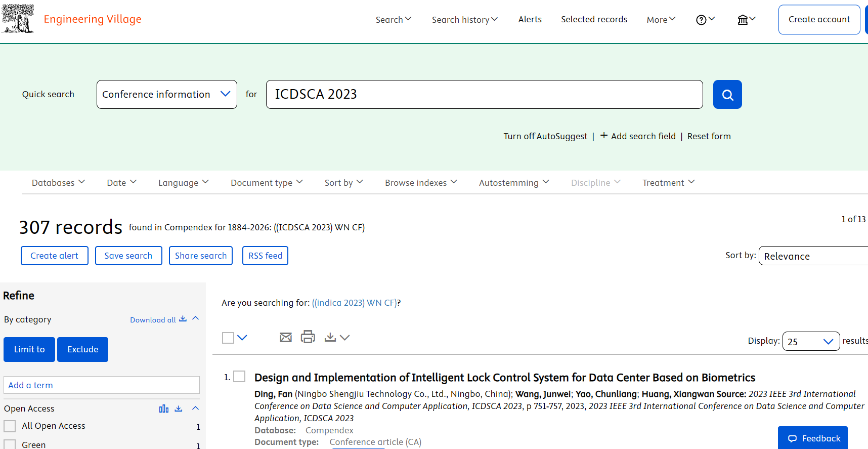Expand the Document type filter menu
Screen dimensions: 868x449
tap(267, 183)
